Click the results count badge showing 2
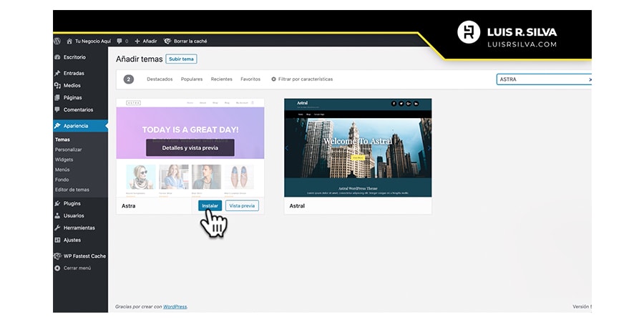The height and width of the screenshot is (322, 644). point(129,79)
